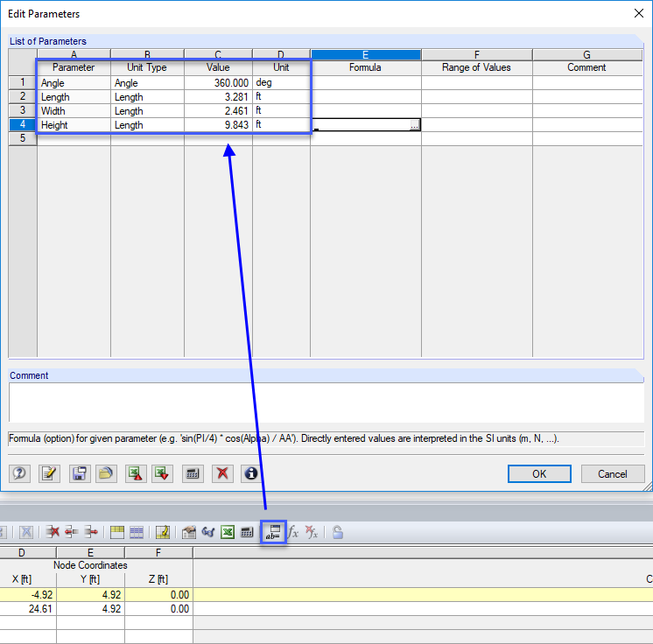Click the red left-arrow row icon
Viewport: 653px width, 644px height.
71,532
